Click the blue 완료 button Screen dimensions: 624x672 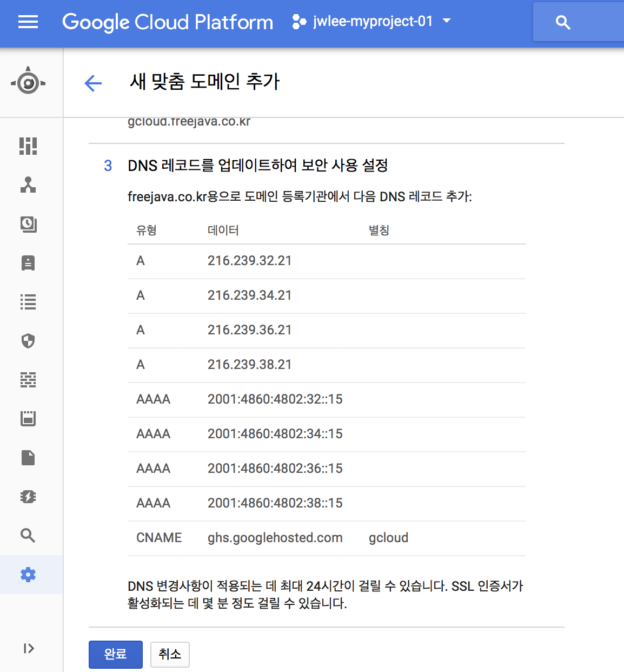[x=116, y=654]
